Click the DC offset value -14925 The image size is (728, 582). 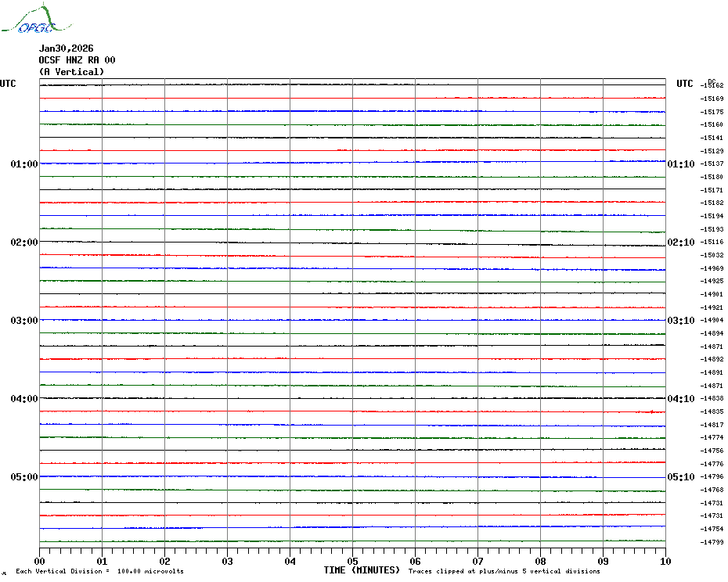712,282
